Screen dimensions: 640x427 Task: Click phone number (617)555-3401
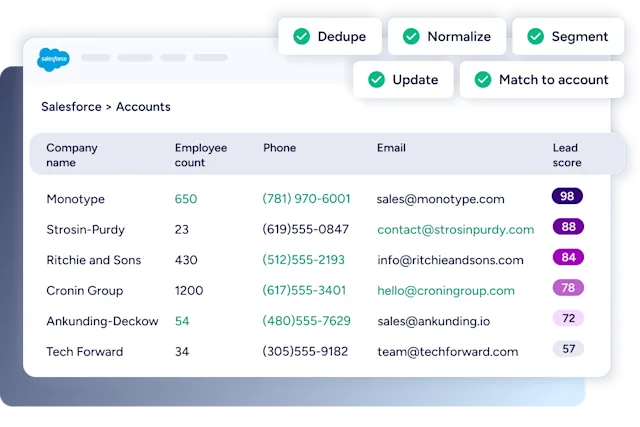point(304,291)
